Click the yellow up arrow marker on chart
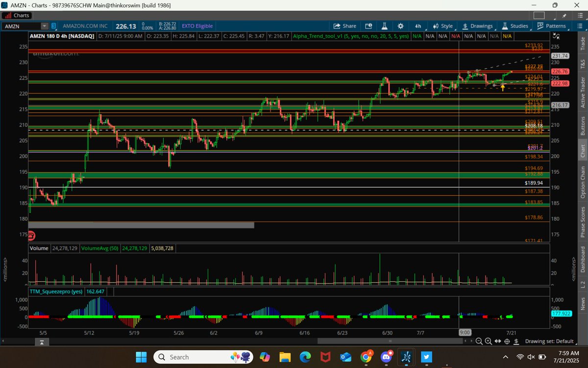Screen dimensions: 588x368 [x=502, y=88]
